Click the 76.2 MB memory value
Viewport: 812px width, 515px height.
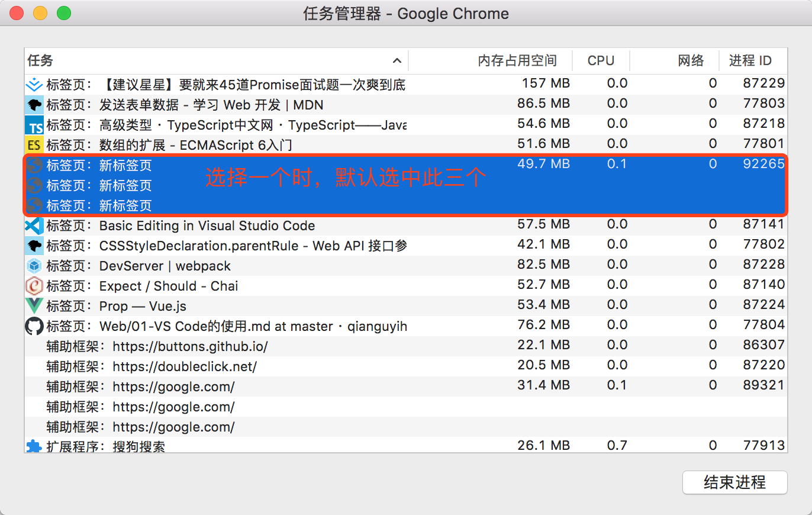[543, 325]
